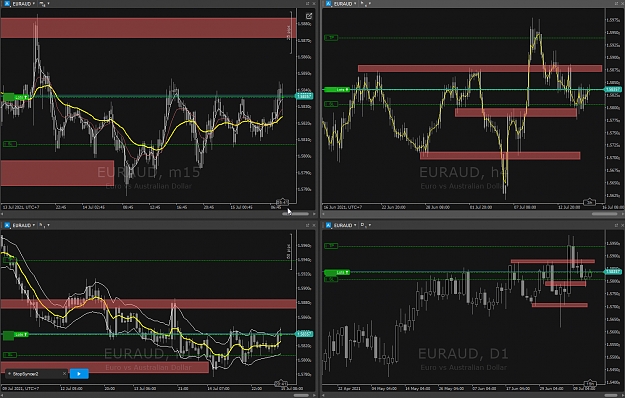Click the Lots position label in m15 chart

pos(16,97)
